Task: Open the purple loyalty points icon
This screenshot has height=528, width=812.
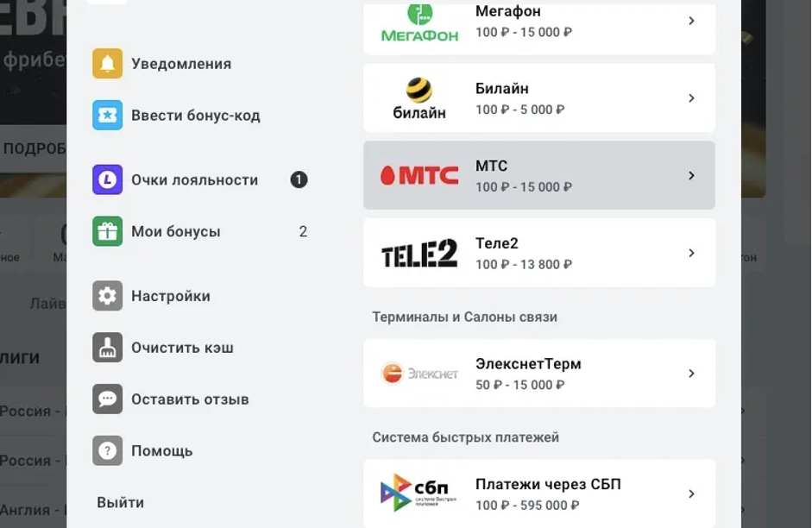Action: click(x=108, y=180)
